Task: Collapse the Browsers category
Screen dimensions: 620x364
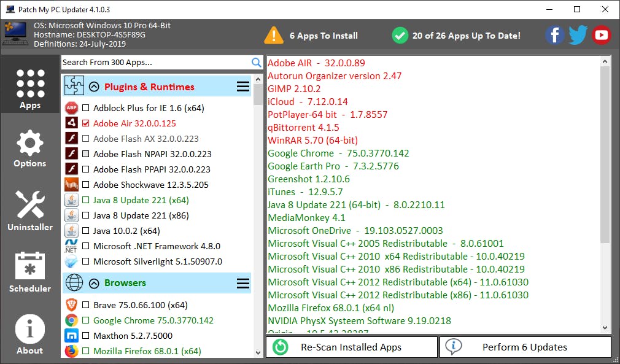Action: point(94,283)
